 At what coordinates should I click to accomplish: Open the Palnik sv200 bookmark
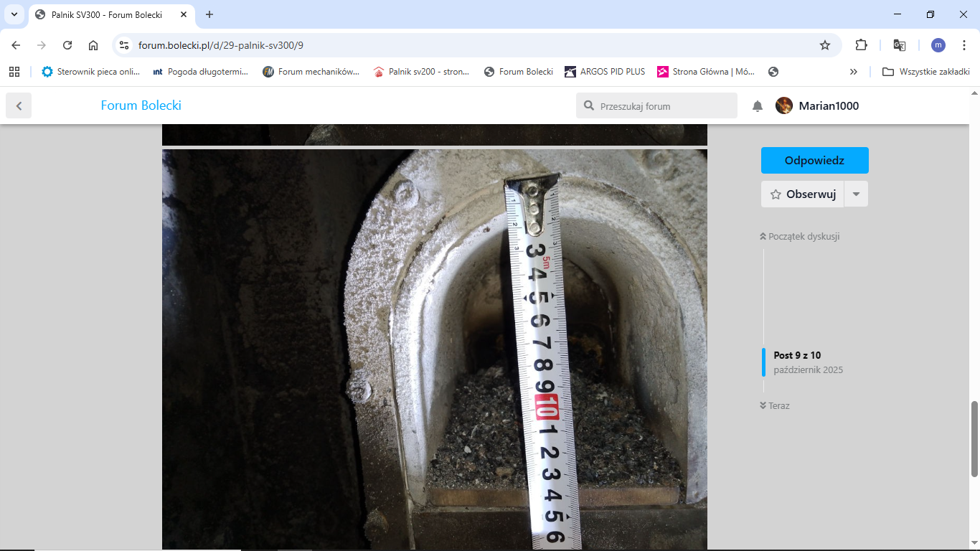[421, 72]
